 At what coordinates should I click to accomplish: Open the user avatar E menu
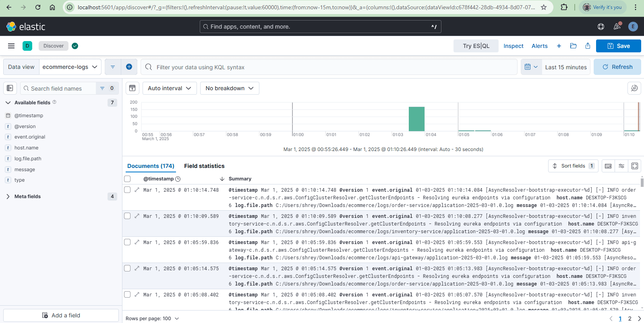[633, 27]
